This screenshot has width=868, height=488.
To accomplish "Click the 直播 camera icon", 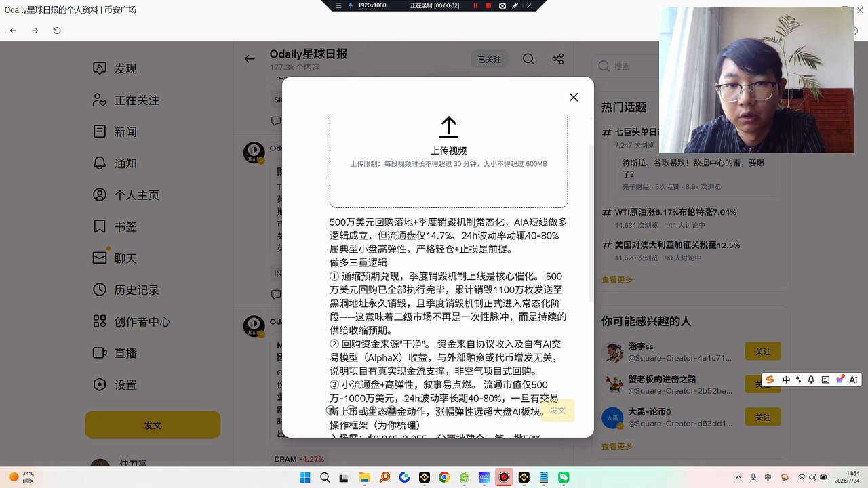I will pyautogui.click(x=100, y=353).
